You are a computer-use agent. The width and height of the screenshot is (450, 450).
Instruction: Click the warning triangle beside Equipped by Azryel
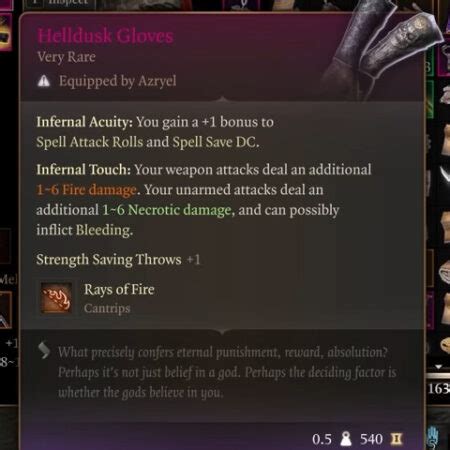coord(44,81)
